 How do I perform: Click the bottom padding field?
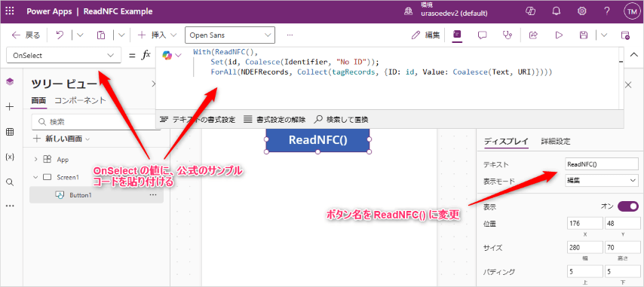(x=622, y=271)
